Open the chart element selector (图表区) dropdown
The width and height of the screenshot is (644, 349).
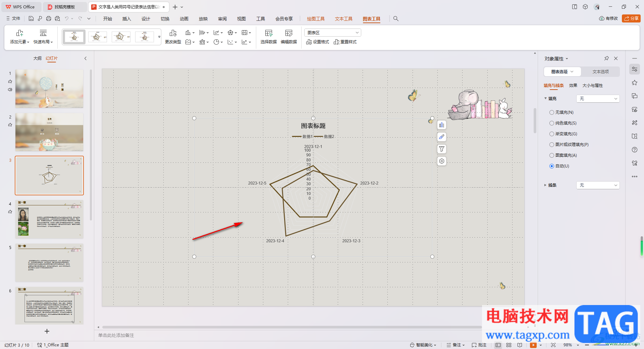[x=332, y=33]
